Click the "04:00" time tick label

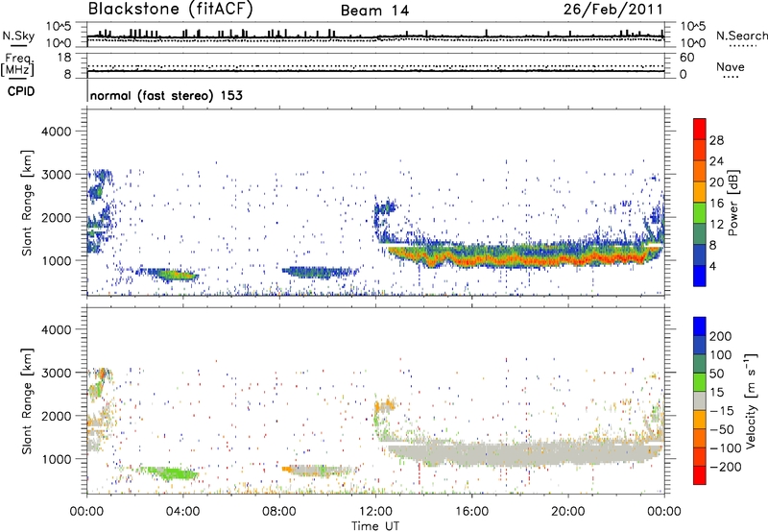pos(182,512)
